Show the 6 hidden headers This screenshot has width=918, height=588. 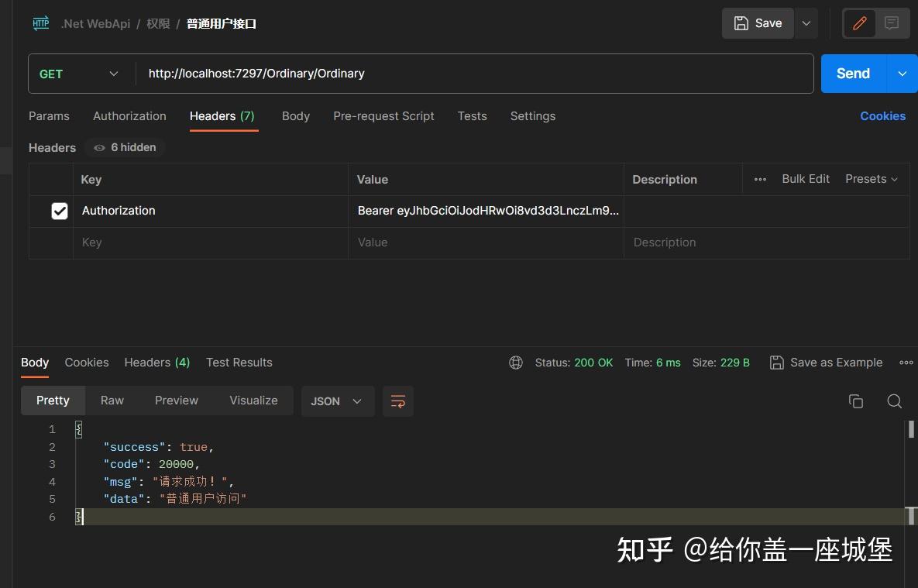coord(125,148)
